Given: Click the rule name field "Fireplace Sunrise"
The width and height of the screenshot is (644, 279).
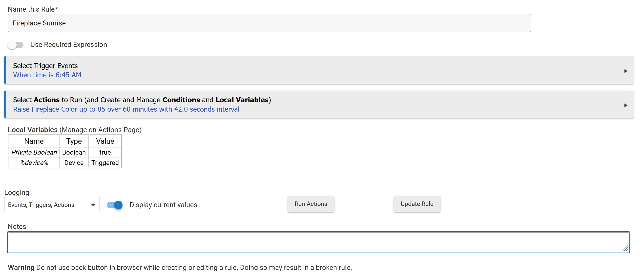Looking at the screenshot, I should [x=269, y=23].
